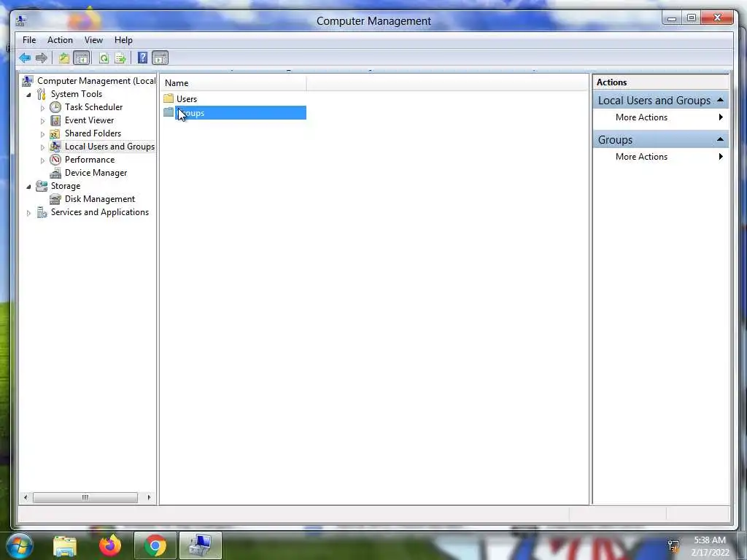Click Computer Management taskbar button
The image size is (747, 560).
(200, 545)
